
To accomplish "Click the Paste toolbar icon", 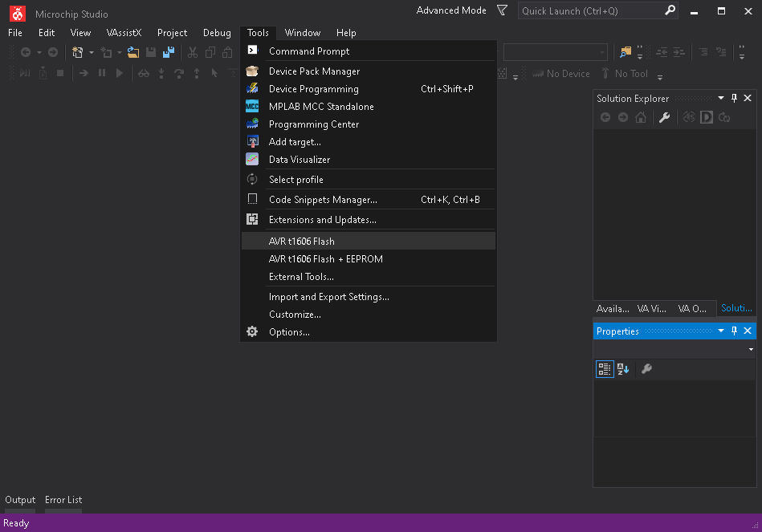I will 227,52.
